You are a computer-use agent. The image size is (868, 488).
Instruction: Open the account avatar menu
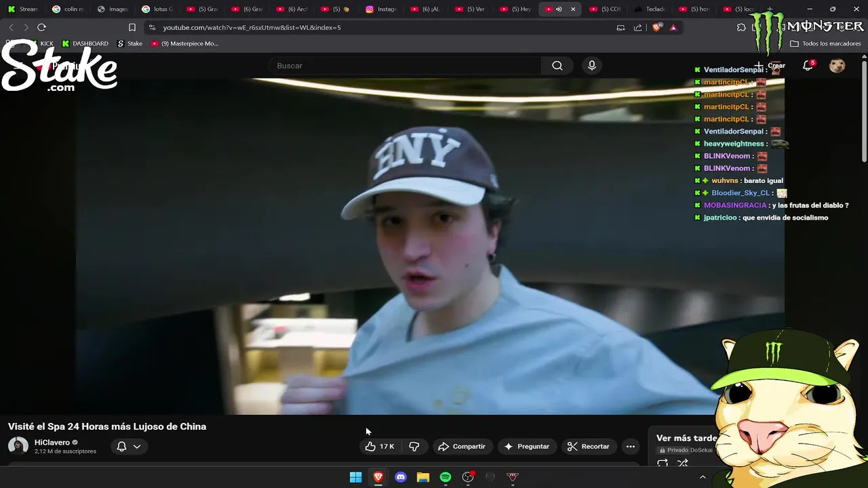point(837,66)
